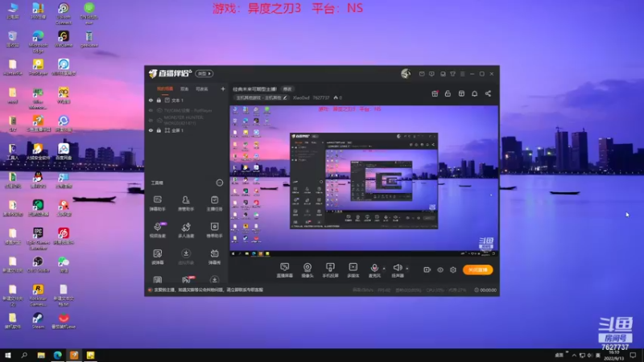This screenshot has width=644, height=362.
Task: Show the TV/CAM设备 PotPlayer source
Action: (151, 110)
